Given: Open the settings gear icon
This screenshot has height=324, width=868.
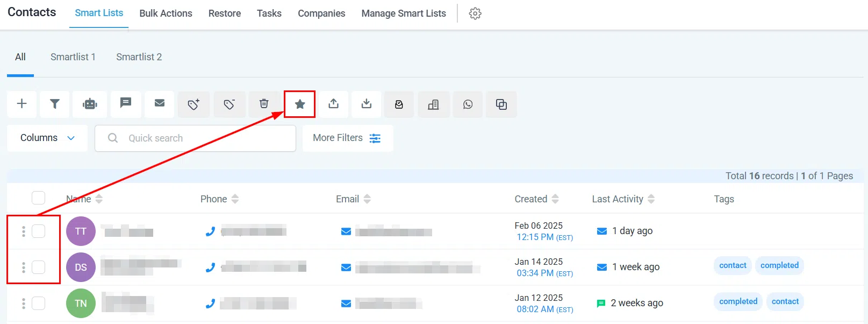Looking at the screenshot, I should click(475, 13).
